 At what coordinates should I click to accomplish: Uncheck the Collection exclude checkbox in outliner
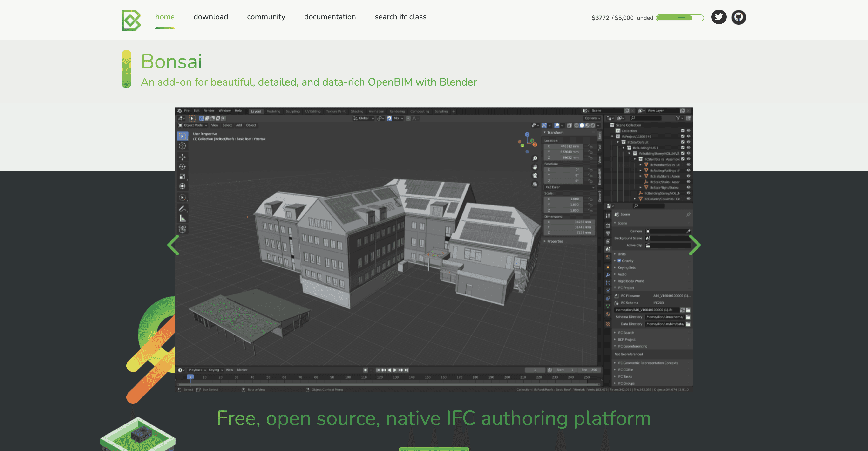pos(682,131)
